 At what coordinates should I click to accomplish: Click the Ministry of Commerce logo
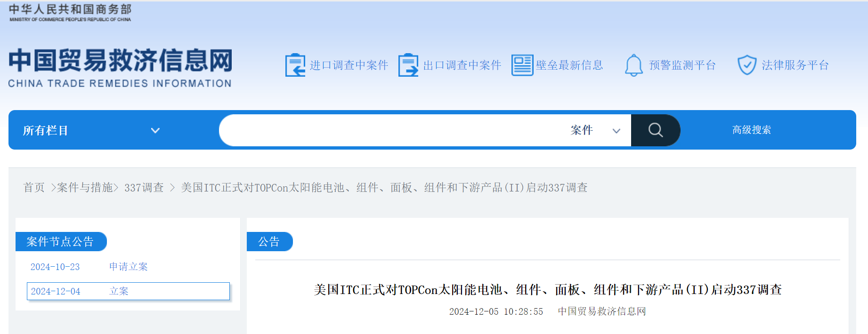70,13
